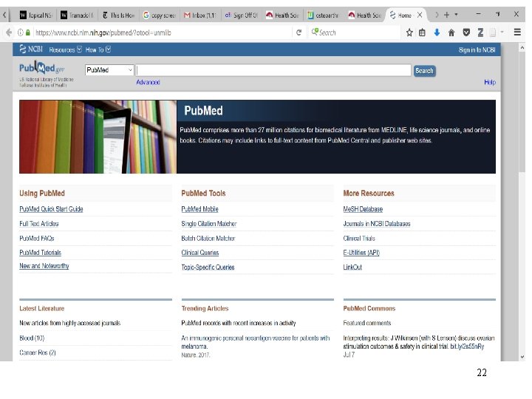Switch to the Google copy screen tab
532x399 pixels.
[160, 16]
